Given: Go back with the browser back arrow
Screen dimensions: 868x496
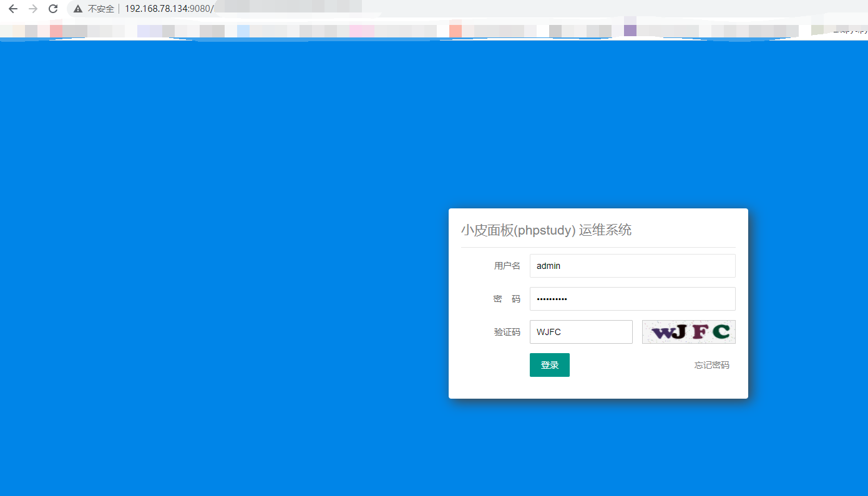Looking at the screenshot, I should tap(12, 9).
